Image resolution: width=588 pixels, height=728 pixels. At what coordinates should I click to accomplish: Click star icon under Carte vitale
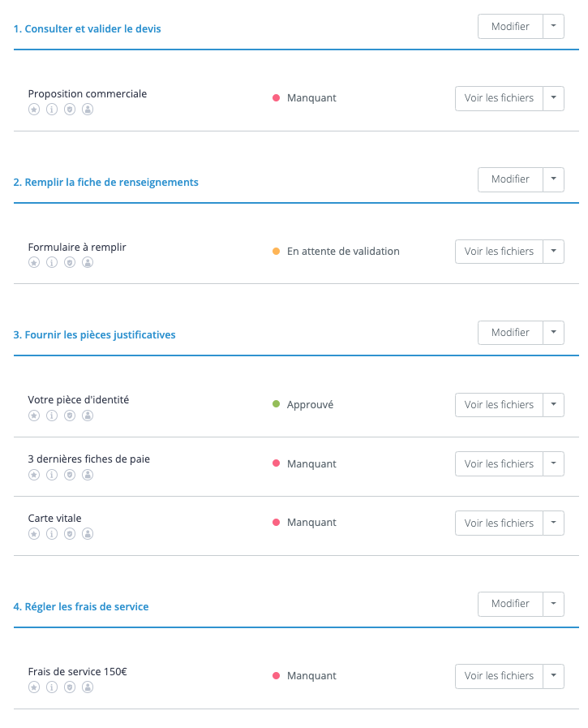[x=34, y=534]
